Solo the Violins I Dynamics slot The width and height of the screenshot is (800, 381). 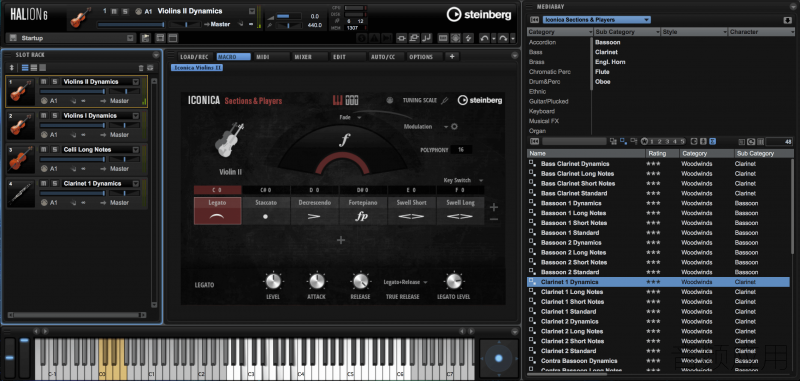point(54,116)
